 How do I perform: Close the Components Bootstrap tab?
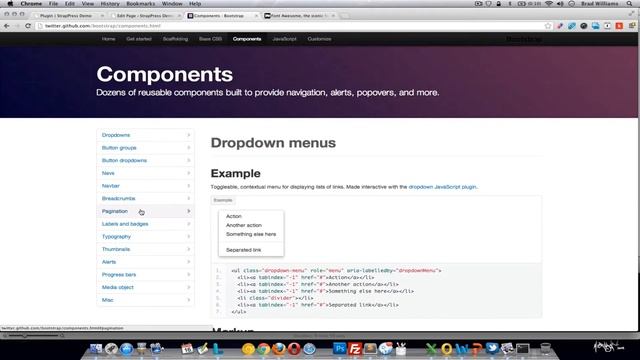click(256, 16)
